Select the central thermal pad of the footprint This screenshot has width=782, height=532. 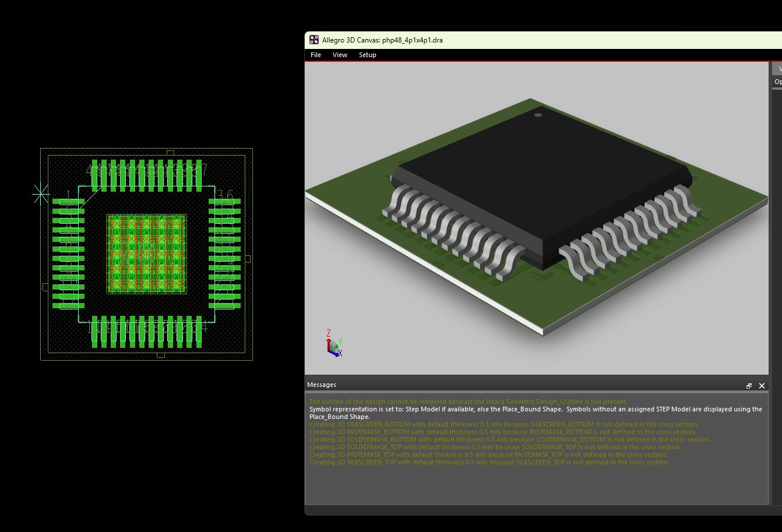pyautogui.click(x=146, y=253)
